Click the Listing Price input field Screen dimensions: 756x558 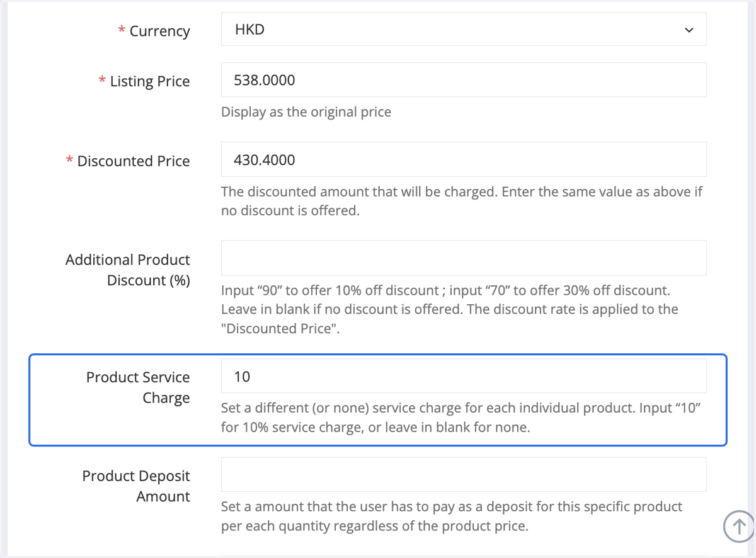pyautogui.click(x=464, y=80)
